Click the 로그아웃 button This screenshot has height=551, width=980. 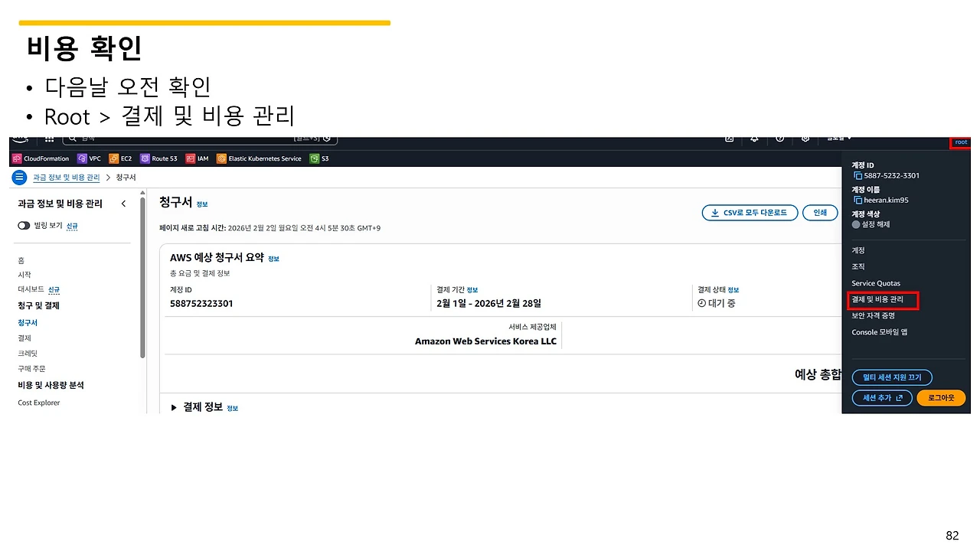(x=941, y=398)
